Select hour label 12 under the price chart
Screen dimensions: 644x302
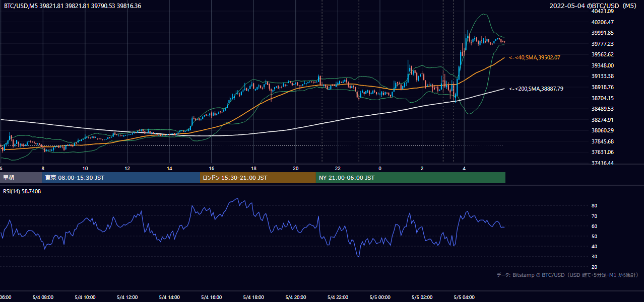(x=127, y=168)
